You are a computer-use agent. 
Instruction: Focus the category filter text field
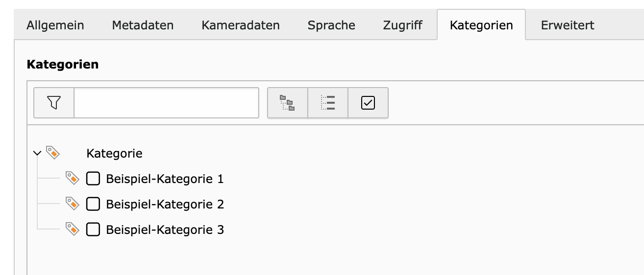coord(167,103)
